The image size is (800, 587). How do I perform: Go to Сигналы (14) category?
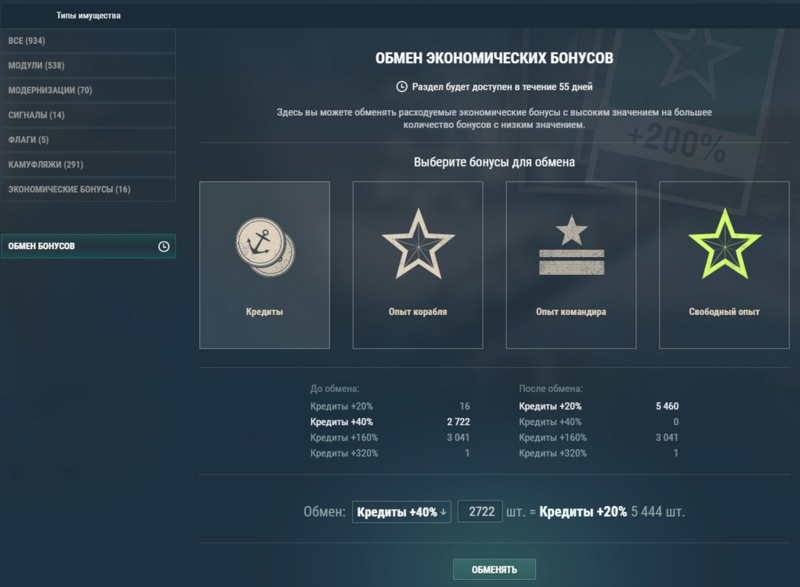pyautogui.click(x=88, y=115)
